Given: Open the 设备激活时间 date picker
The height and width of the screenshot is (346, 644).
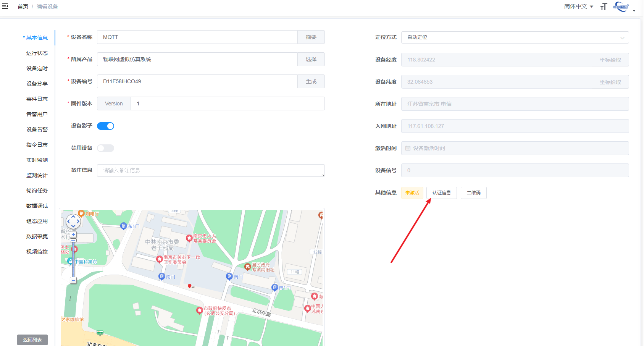Looking at the screenshot, I should coord(515,148).
